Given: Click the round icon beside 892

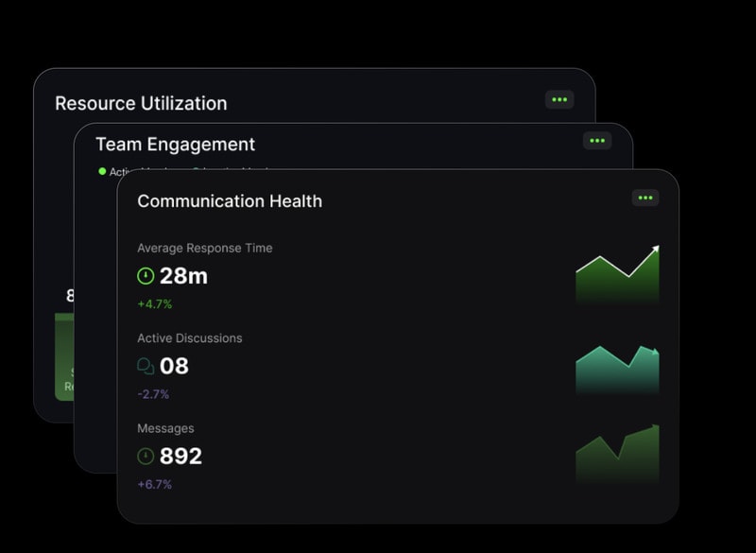Looking at the screenshot, I should (146, 456).
